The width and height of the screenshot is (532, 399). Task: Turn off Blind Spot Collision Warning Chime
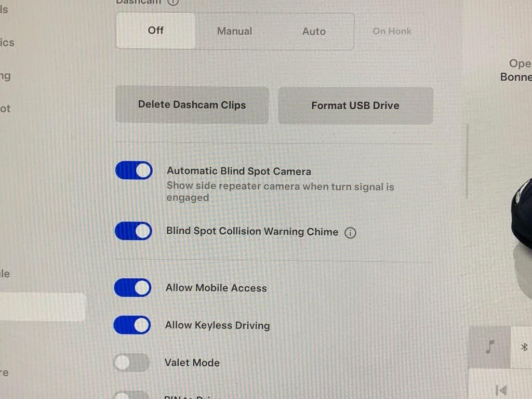tap(134, 231)
